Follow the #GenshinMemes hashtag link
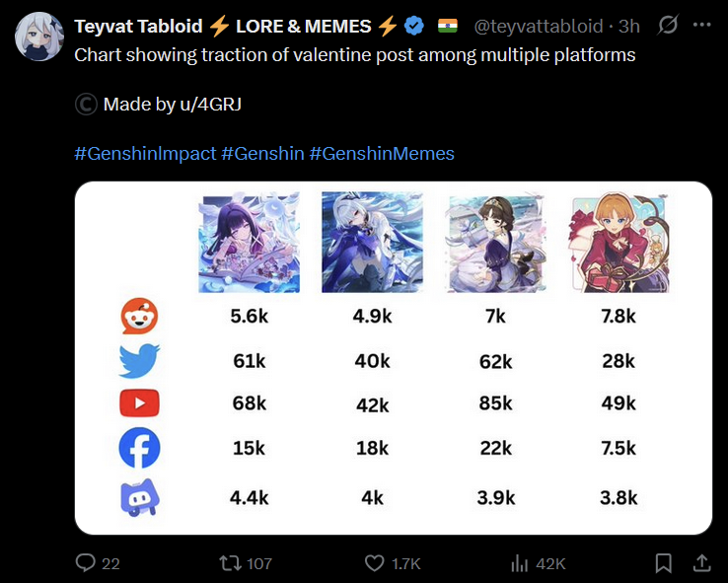The image size is (728, 583). pyautogui.click(x=382, y=153)
